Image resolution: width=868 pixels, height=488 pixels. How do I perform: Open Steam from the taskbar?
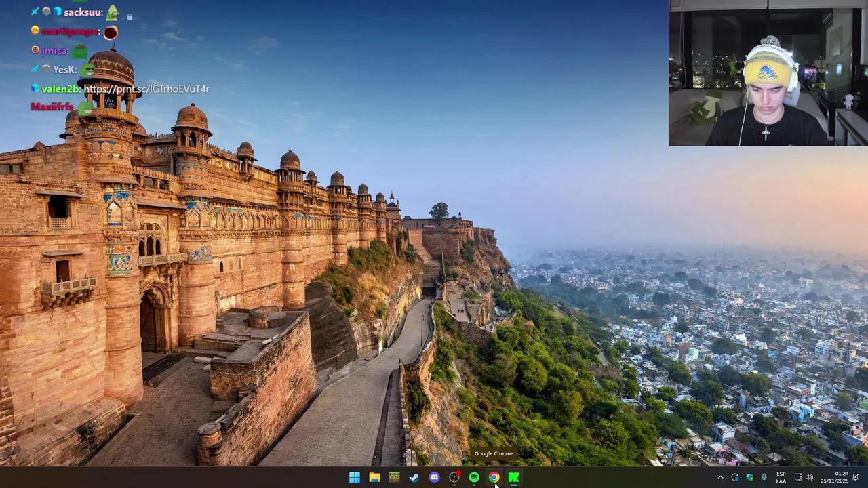414,477
